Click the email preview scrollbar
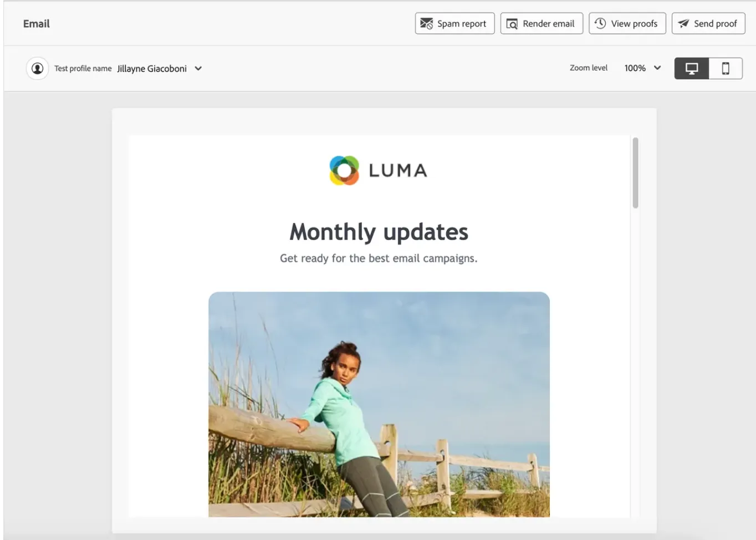This screenshot has height=540, width=756. pos(635,173)
